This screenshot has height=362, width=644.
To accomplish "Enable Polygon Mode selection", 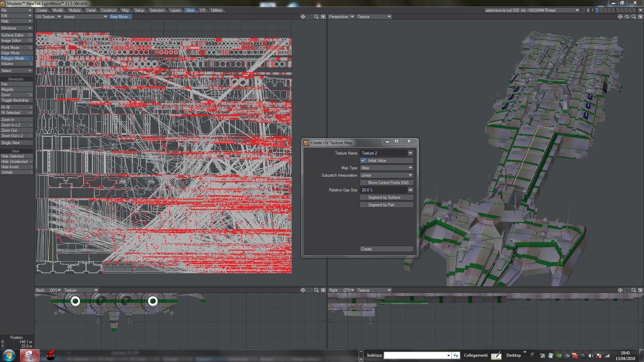I will click(16, 58).
